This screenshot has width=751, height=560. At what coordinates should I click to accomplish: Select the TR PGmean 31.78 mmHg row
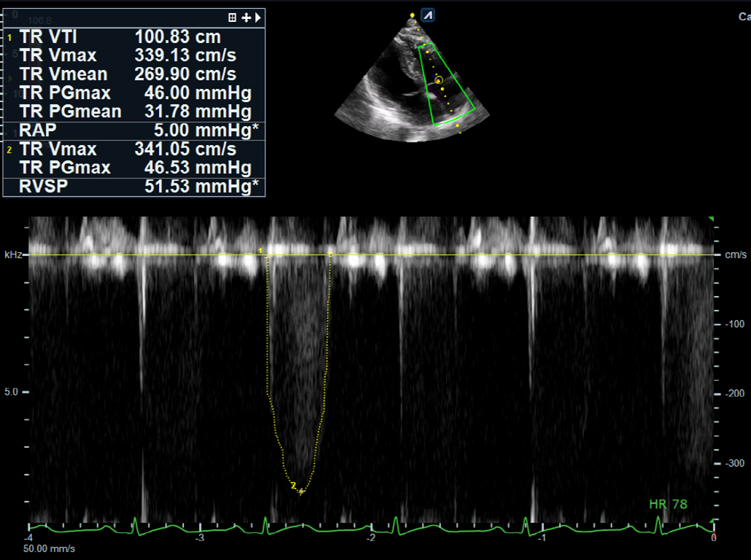(x=134, y=112)
